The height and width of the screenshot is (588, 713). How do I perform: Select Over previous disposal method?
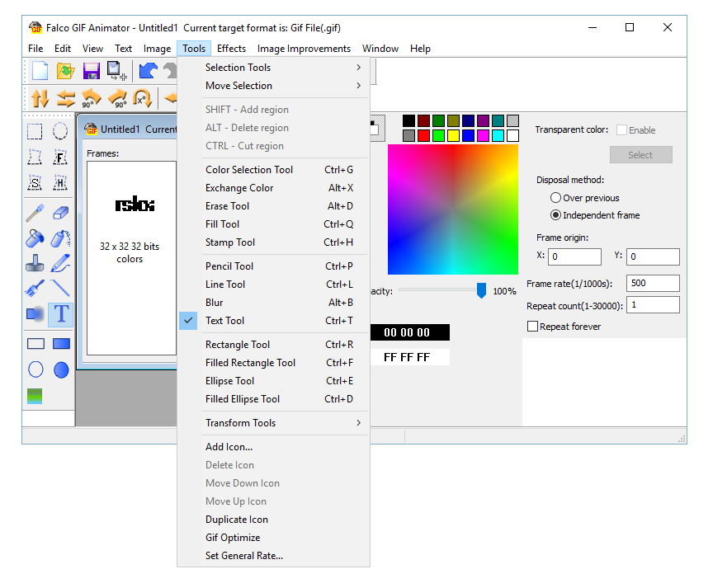(555, 198)
